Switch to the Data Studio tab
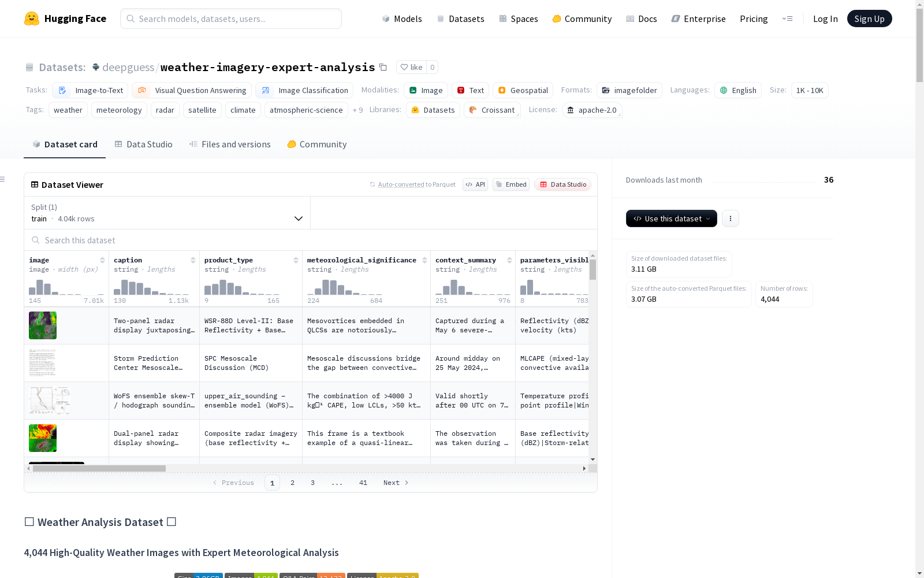The width and height of the screenshot is (924, 578). click(143, 144)
